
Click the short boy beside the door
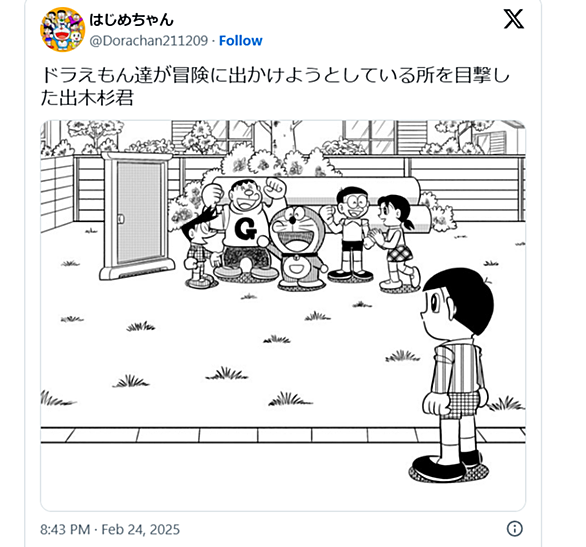point(200,248)
